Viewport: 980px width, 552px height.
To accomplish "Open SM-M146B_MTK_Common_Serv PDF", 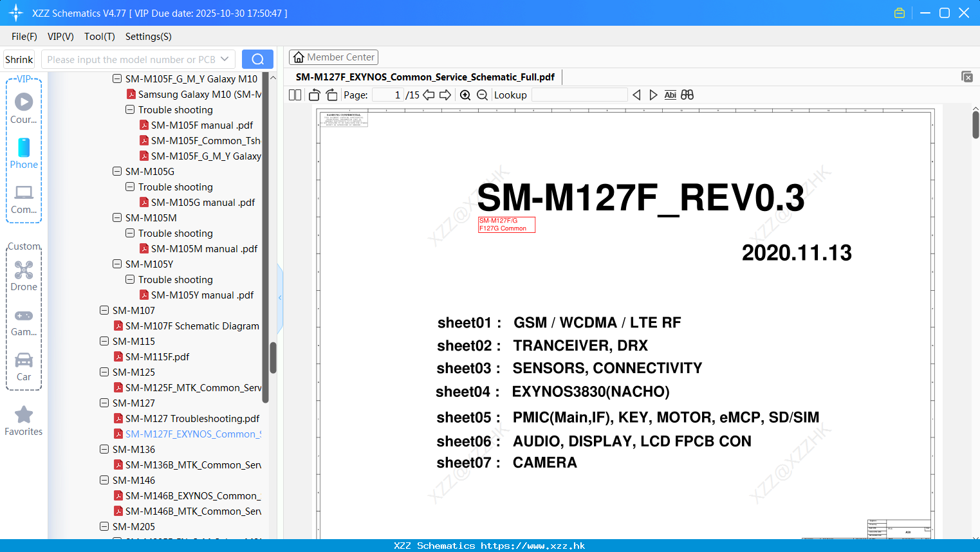I will 193,511.
